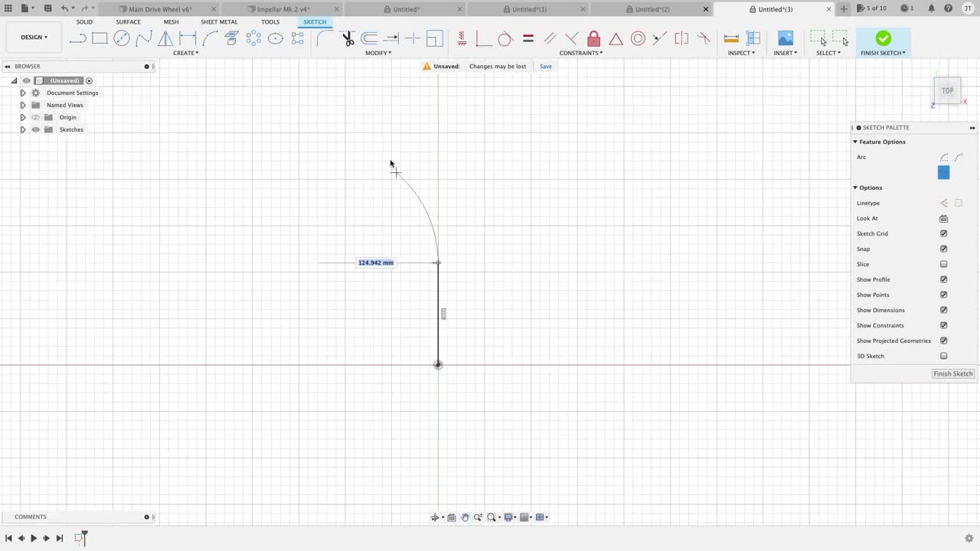This screenshot has height=551, width=980.
Task: Toggle the Show Profile checkbox
Action: tap(943, 279)
